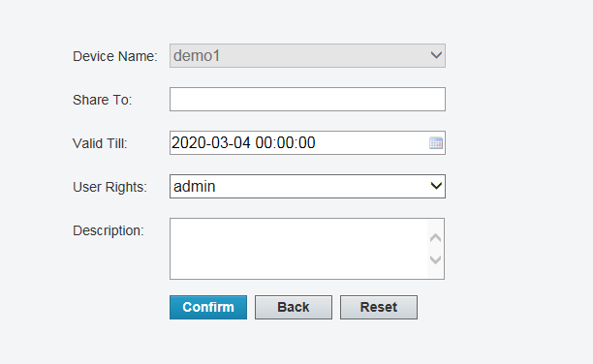The image size is (593, 364).
Task: Open the admin user rights combo box
Action: point(307,186)
